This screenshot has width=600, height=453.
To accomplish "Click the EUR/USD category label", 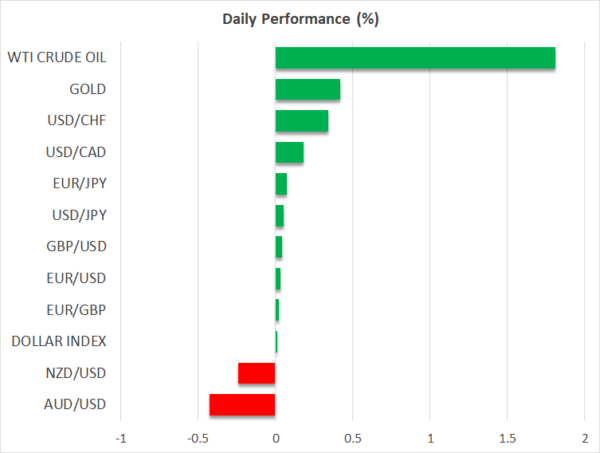I will point(79,278).
